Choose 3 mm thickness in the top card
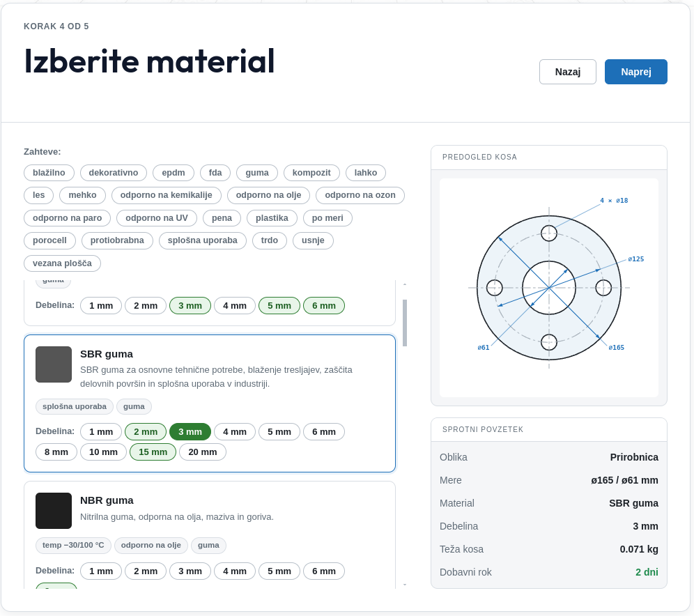Screen dimensions: 694x616 190,305
